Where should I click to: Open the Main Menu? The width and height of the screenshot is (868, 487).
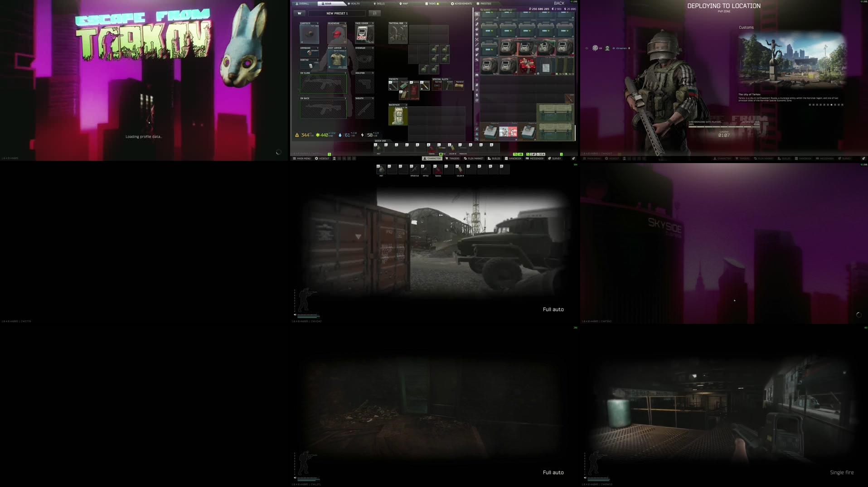pos(302,159)
